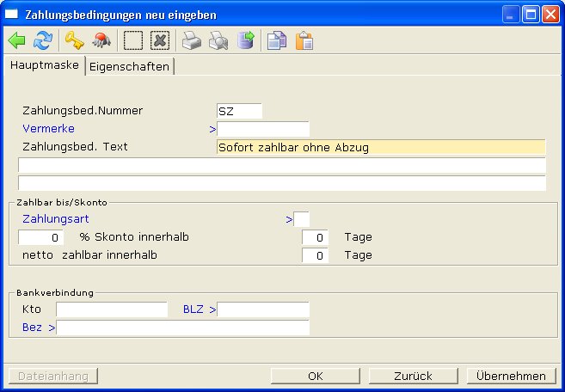This screenshot has height=392, width=565.
Task: Open the Zahlungsart lookup link
Action: tap(52, 219)
